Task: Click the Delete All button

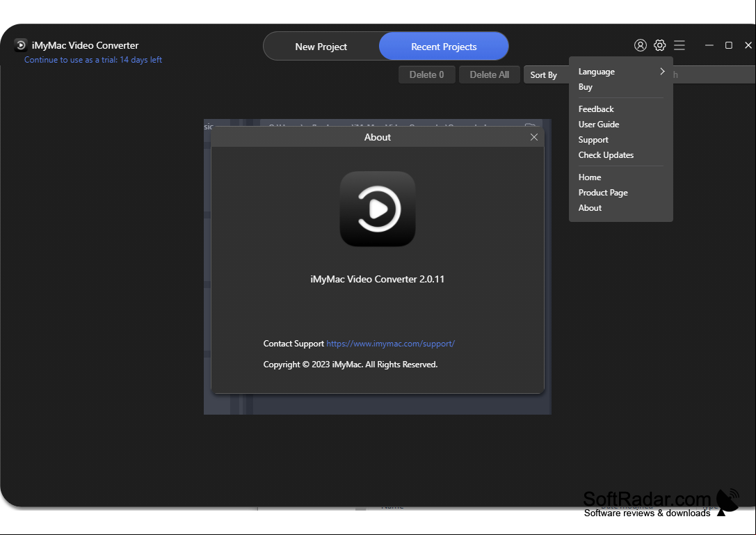Action: pos(490,74)
